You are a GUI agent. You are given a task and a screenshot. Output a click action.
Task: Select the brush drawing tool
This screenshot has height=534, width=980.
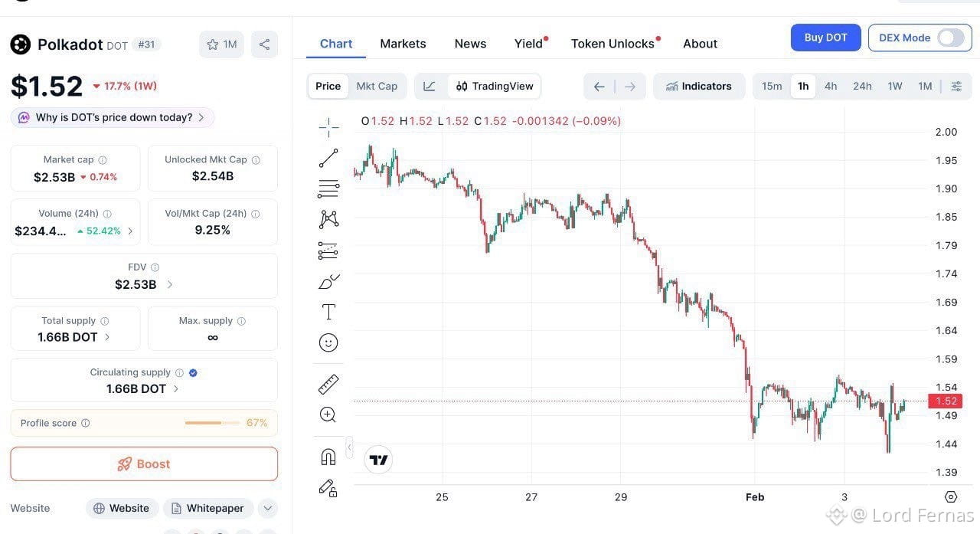(x=328, y=281)
